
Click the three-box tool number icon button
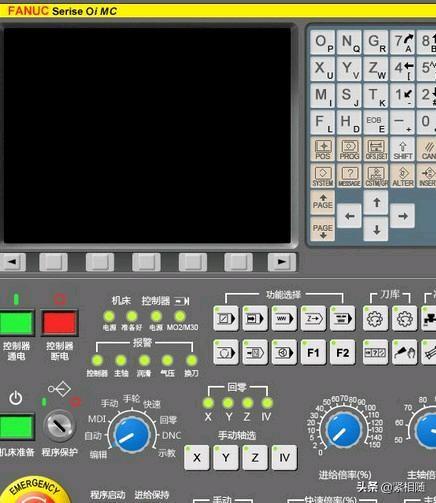(375, 352)
